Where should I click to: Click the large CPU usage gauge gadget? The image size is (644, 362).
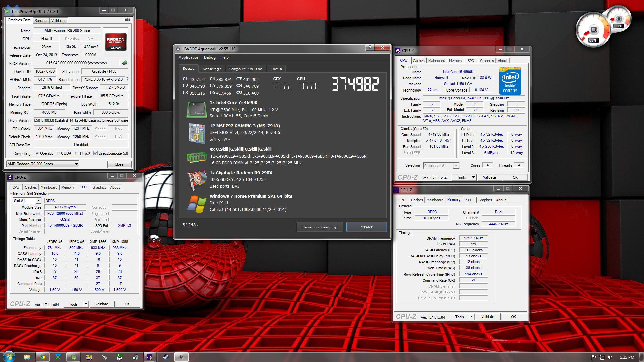point(593,30)
